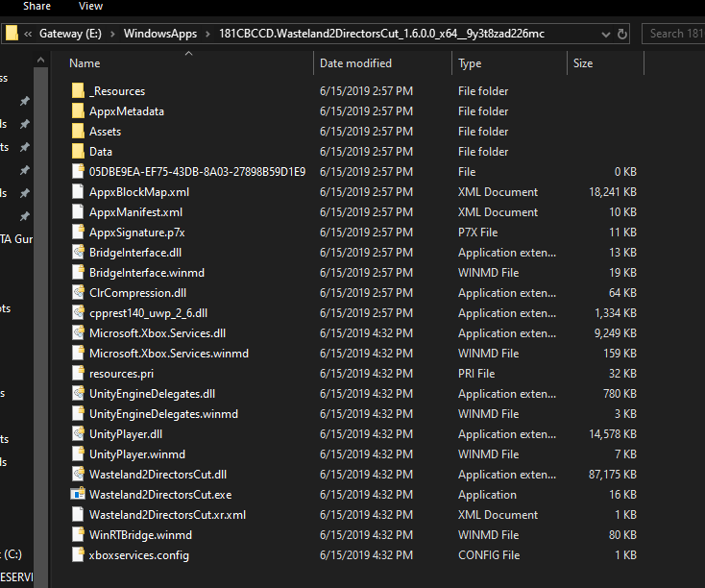Image resolution: width=705 pixels, height=588 pixels.
Task: Select ClrCompression.dll file icon
Action: [x=78, y=293]
